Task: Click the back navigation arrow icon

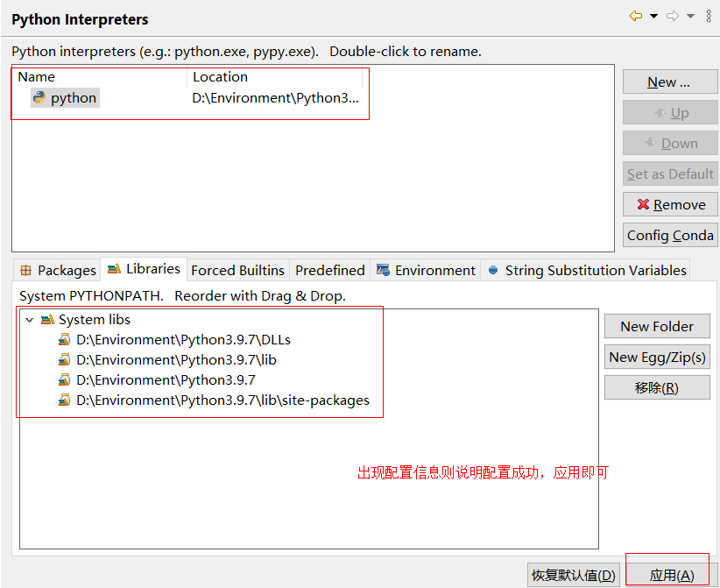Action: 636,16
